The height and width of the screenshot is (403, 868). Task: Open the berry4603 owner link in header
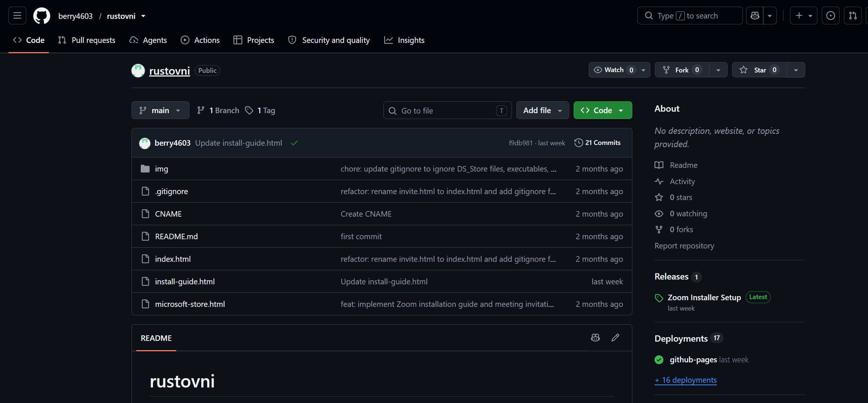(75, 16)
